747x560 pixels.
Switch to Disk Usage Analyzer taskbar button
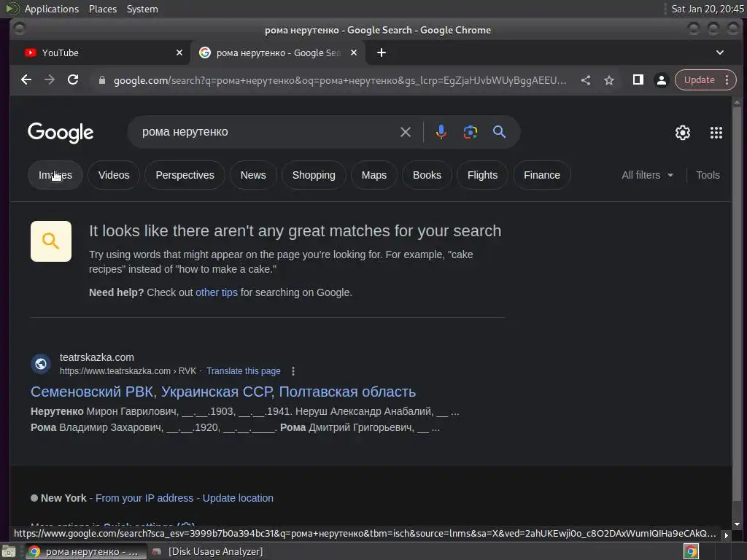coord(207,551)
